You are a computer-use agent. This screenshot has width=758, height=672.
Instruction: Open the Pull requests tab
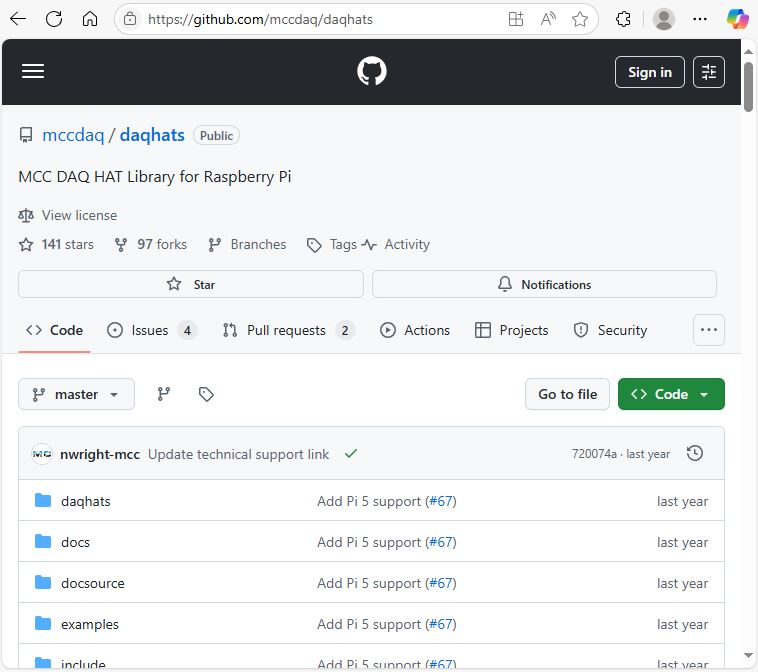pyautogui.click(x=287, y=330)
